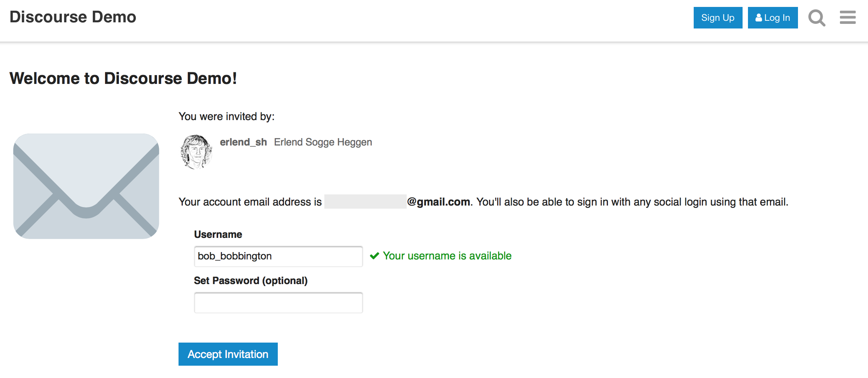
Task: Click the 'You were invited by:' text
Action: (227, 116)
